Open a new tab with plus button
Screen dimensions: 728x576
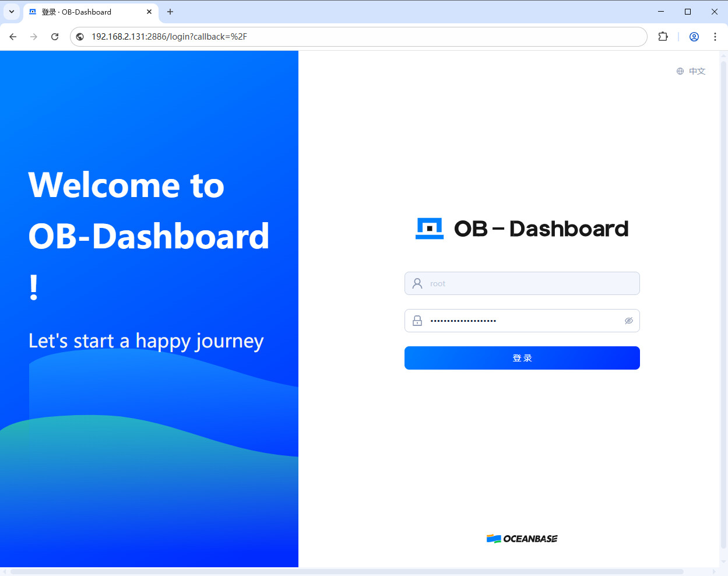(170, 12)
